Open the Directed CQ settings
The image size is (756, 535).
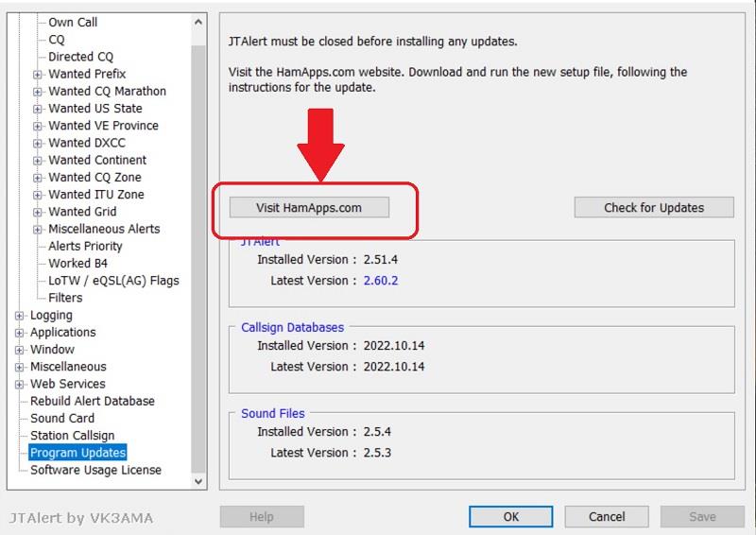[x=80, y=57]
